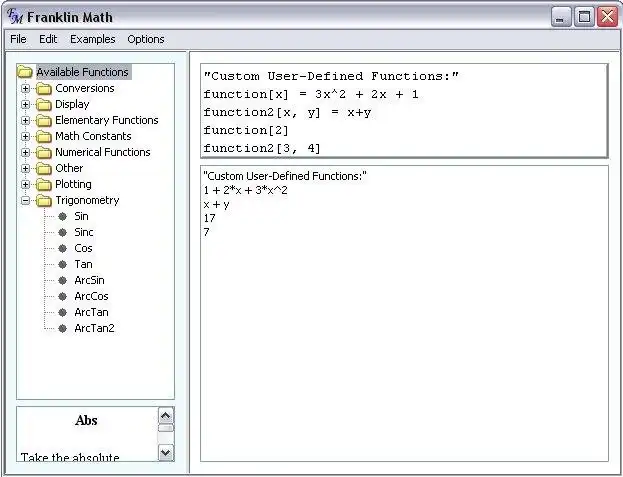Expand the Plotting folder node
This screenshot has width=623, height=477.
[25, 185]
